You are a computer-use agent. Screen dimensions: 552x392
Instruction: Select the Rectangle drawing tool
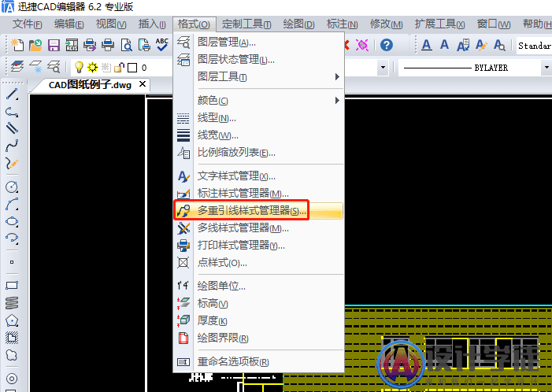[12, 286]
